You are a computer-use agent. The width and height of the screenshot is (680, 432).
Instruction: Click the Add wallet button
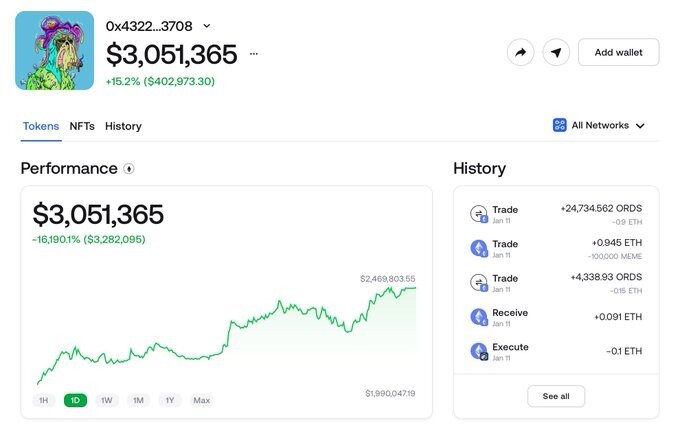618,52
